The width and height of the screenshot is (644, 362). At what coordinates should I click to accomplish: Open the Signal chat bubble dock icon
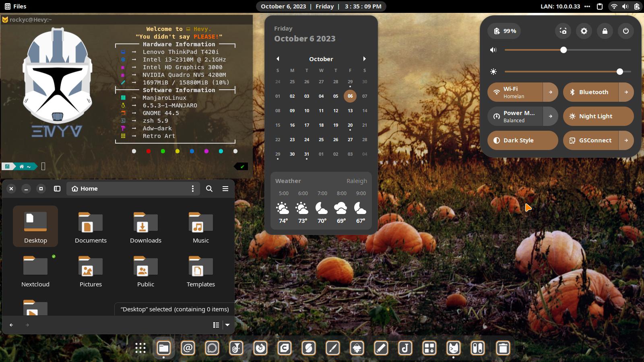click(212, 348)
